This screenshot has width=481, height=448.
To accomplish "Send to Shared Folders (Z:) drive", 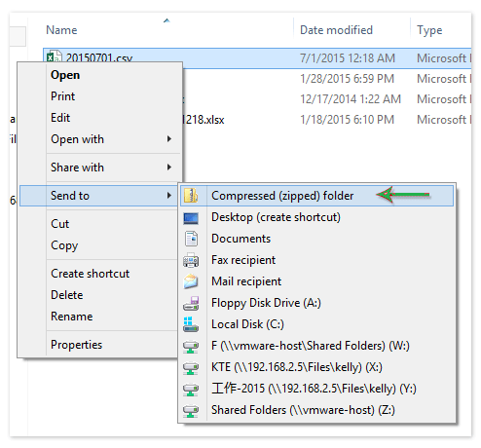I will coord(303,410).
